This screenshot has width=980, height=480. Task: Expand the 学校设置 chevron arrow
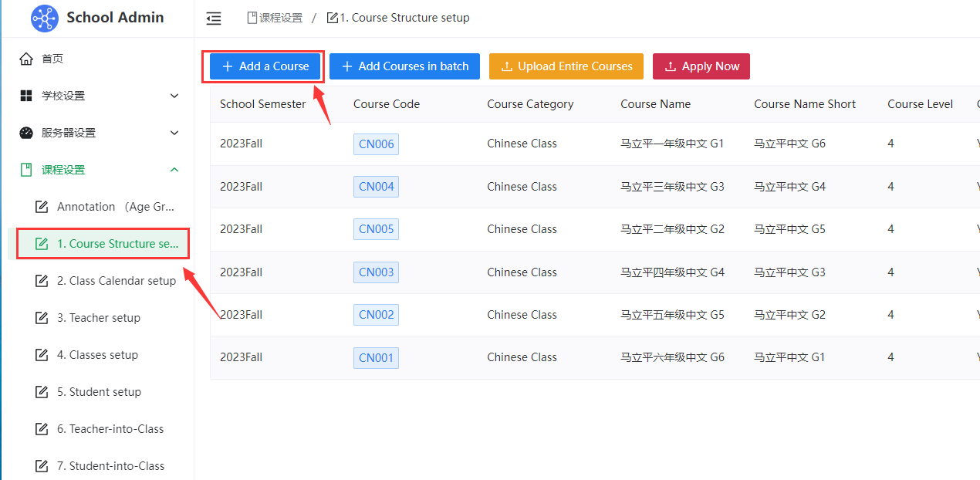174,96
